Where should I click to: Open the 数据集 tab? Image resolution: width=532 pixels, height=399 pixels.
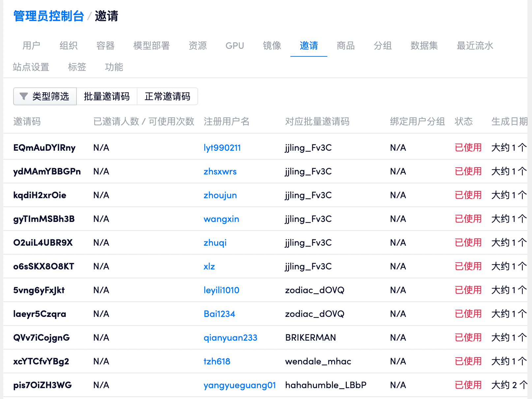tap(424, 46)
